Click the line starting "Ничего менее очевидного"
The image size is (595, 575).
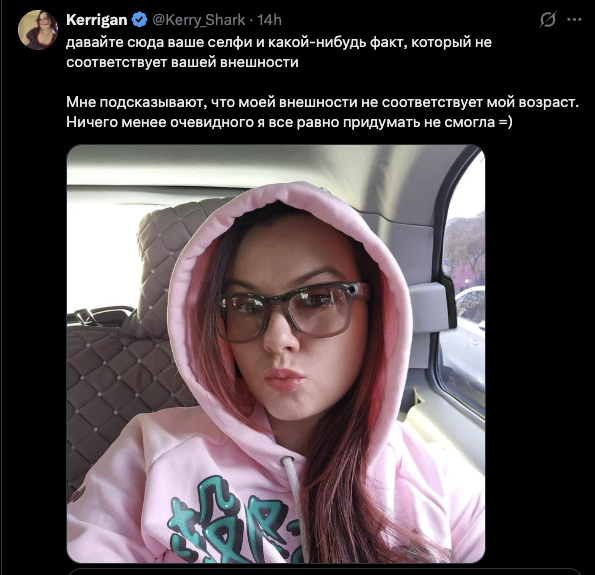pyautogui.click(x=289, y=122)
